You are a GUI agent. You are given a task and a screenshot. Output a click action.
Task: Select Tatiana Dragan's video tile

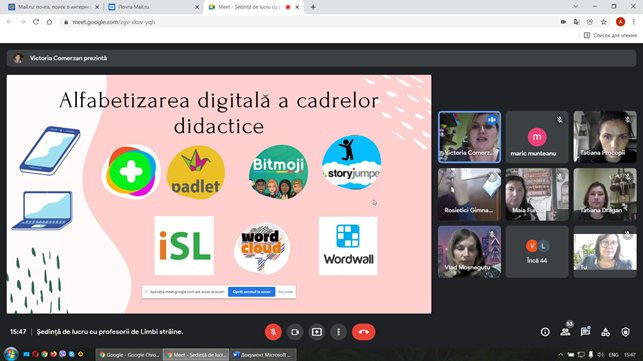point(605,194)
